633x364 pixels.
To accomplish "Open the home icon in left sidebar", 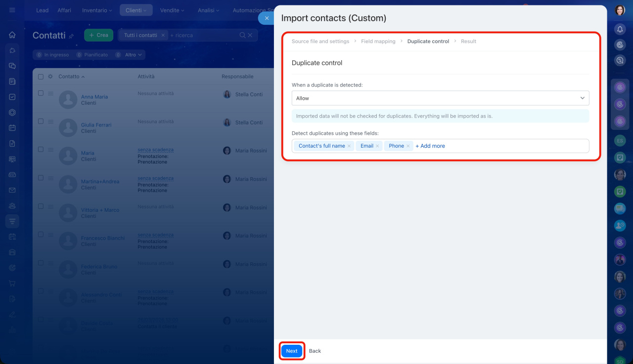I will point(12,35).
